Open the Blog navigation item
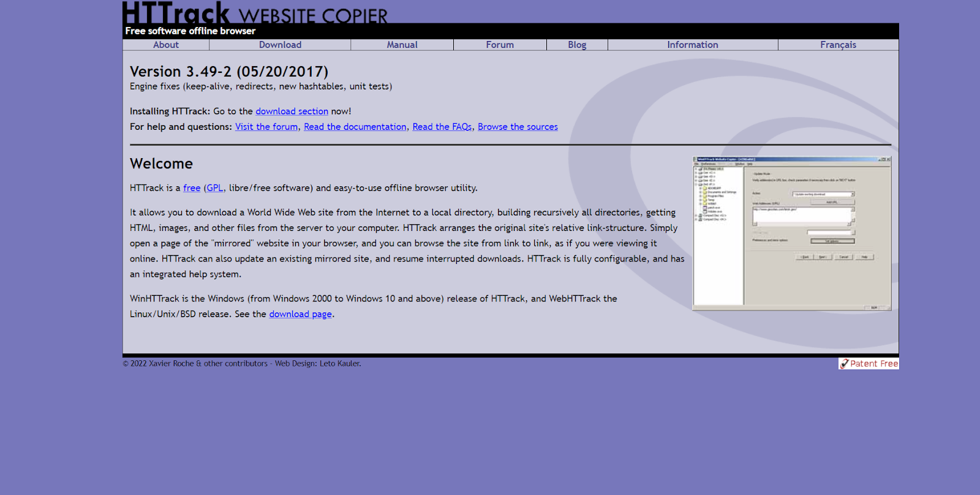980x495 pixels. pos(577,45)
